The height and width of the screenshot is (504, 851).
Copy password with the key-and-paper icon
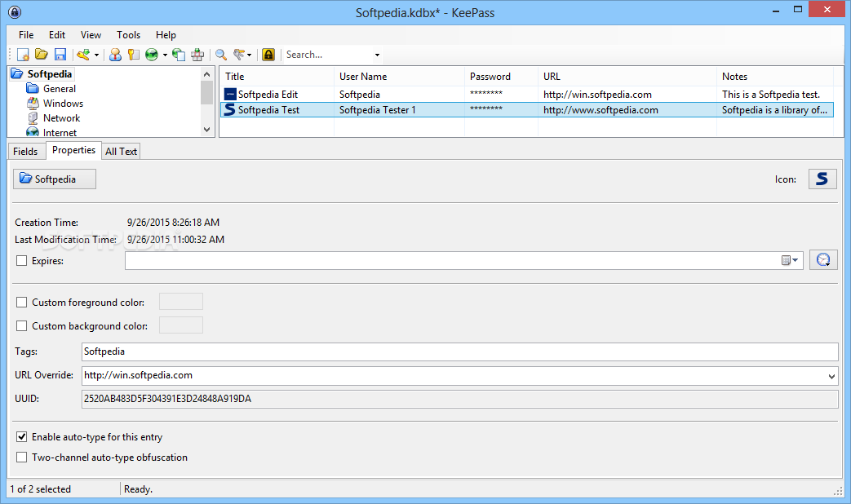134,55
